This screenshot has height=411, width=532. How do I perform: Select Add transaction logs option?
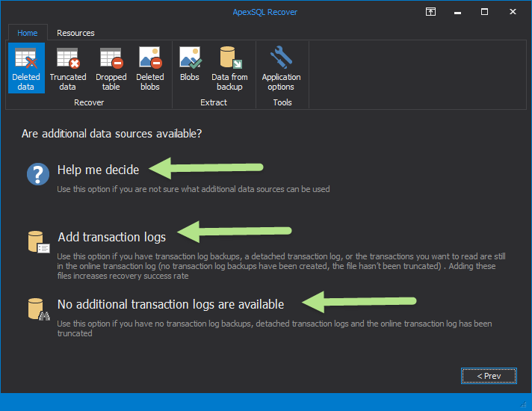(x=111, y=237)
